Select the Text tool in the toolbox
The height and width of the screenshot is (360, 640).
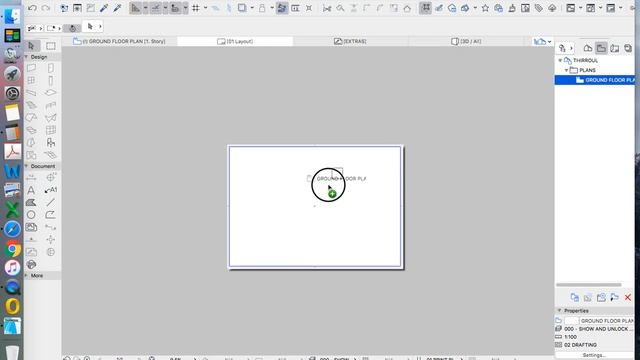tap(31, 190)
